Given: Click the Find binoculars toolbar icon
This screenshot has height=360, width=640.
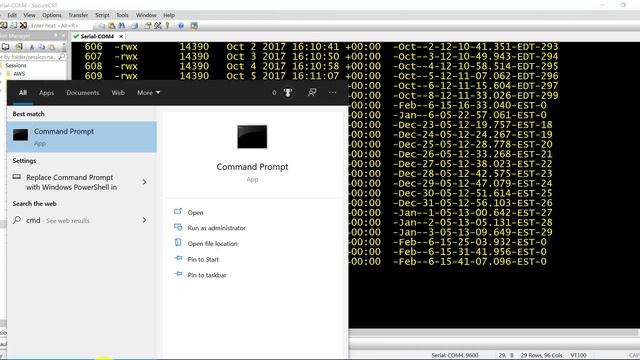Looking at the screenshot, I should point(122,26).
